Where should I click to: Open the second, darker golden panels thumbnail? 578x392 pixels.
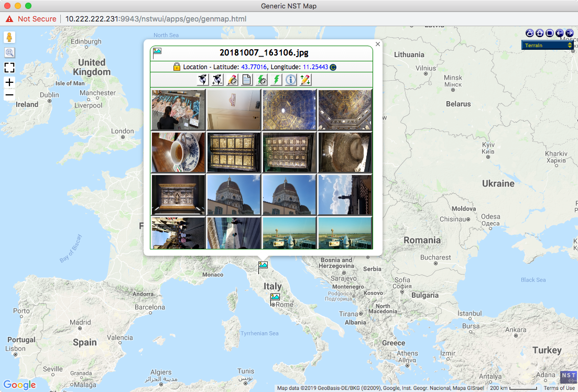(x=289, y=153)
